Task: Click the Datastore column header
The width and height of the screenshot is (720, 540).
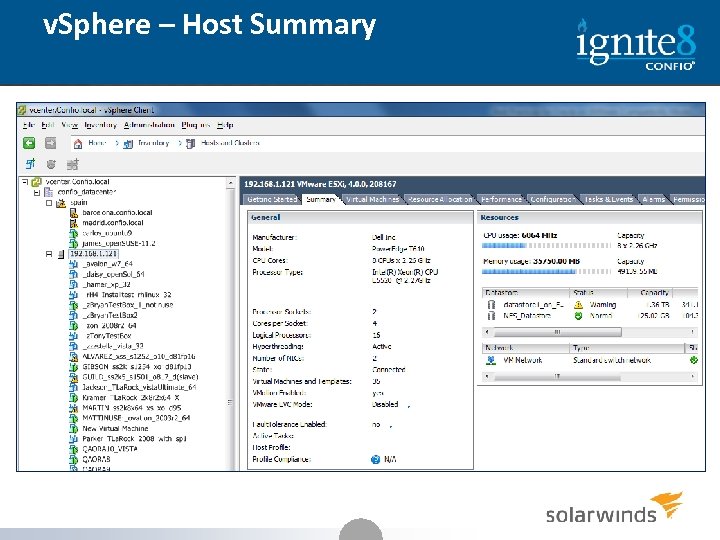Action: click(525, 292)
